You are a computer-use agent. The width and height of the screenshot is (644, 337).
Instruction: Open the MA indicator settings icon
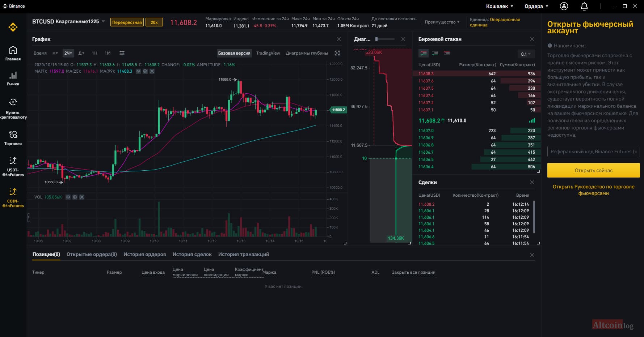(x=145, y=72)
